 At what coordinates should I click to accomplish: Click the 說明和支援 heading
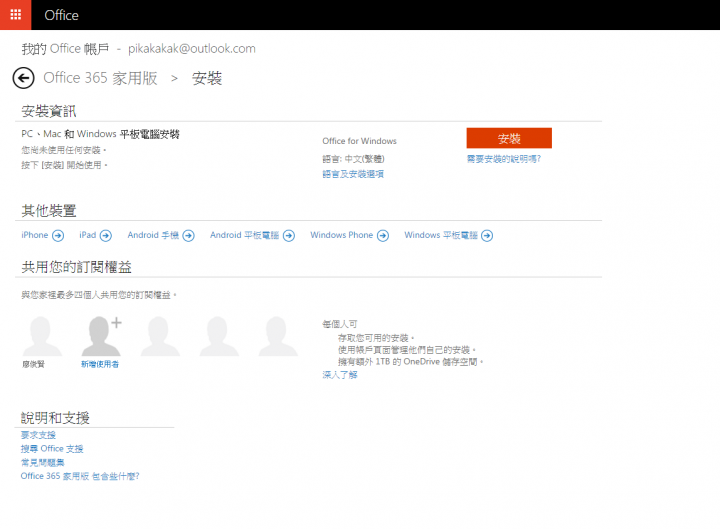pyautogui.click(x=55, y=418)
